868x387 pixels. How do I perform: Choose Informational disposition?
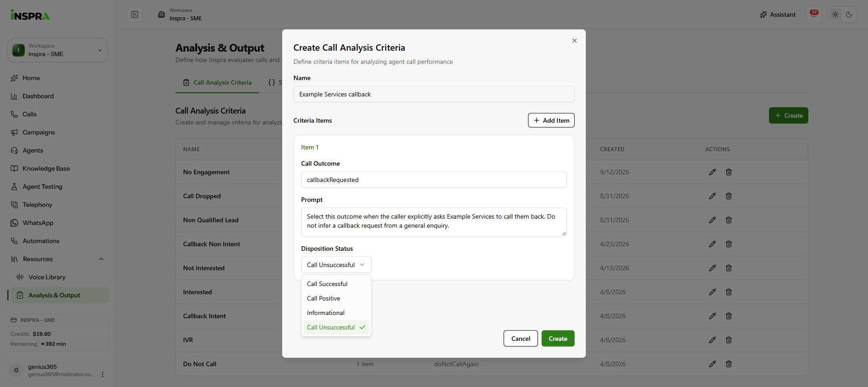(336, 313)
